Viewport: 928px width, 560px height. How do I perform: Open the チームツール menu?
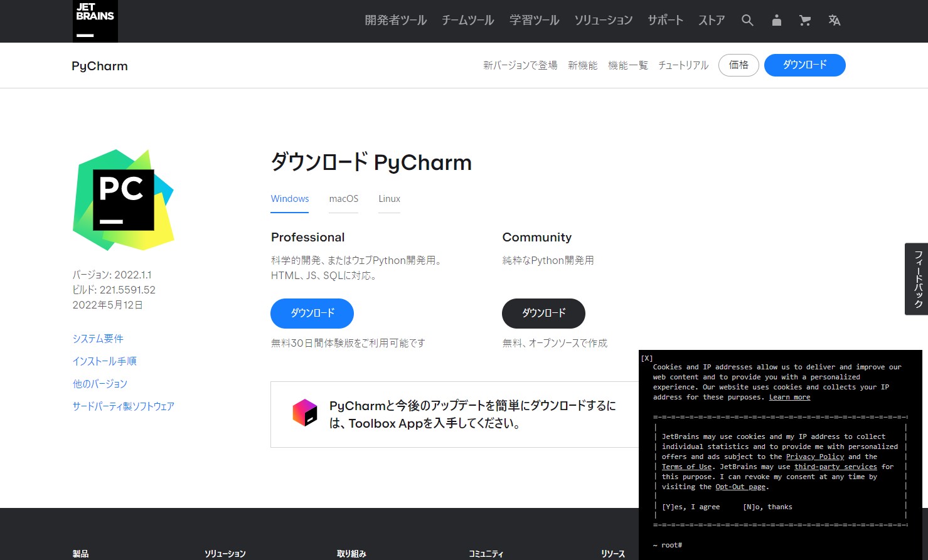click(x=468, y=20)
